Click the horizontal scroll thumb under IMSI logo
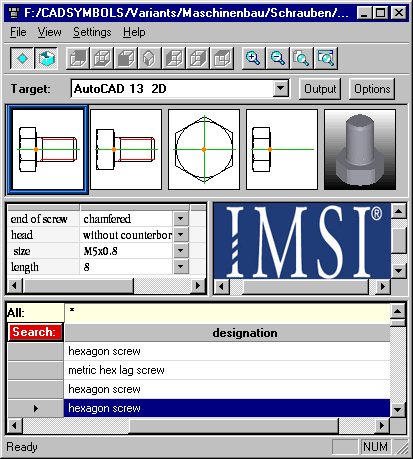This screenshot has height=459, width=413. tap(306, 286)
